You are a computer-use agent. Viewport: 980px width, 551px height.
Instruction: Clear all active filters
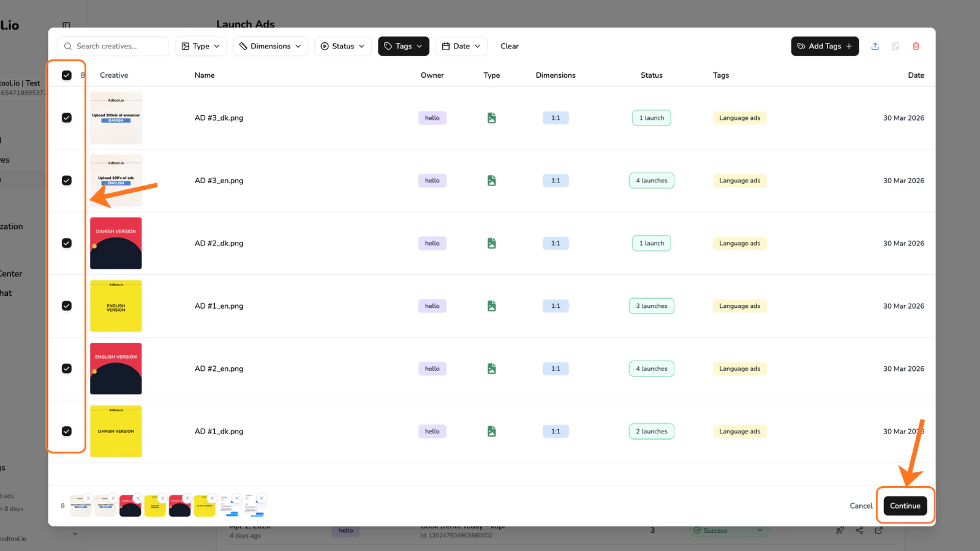(510, 46)
